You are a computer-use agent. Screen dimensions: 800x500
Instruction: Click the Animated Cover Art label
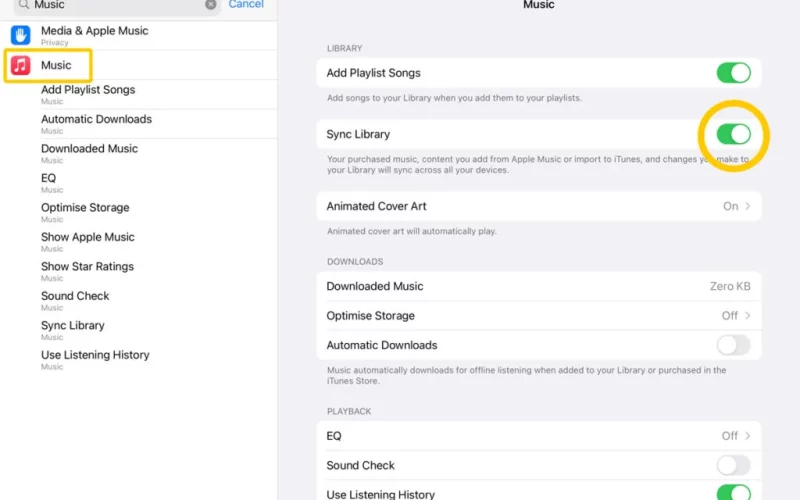pyautogui.click(x=377, y=206)
